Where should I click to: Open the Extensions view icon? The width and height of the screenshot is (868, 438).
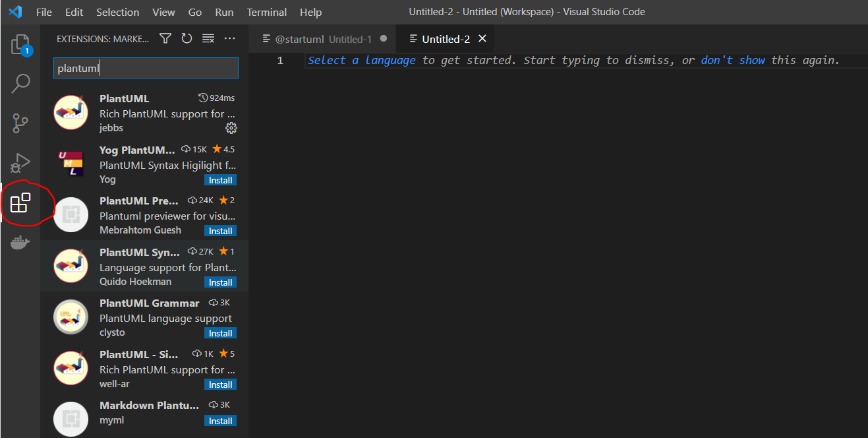pos(20,203)
